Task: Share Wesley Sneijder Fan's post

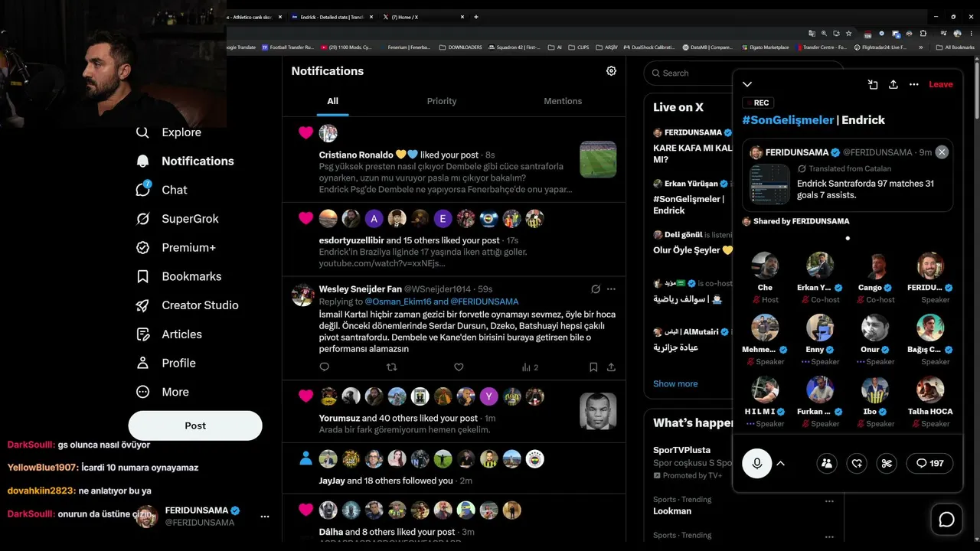Action: 611,367
